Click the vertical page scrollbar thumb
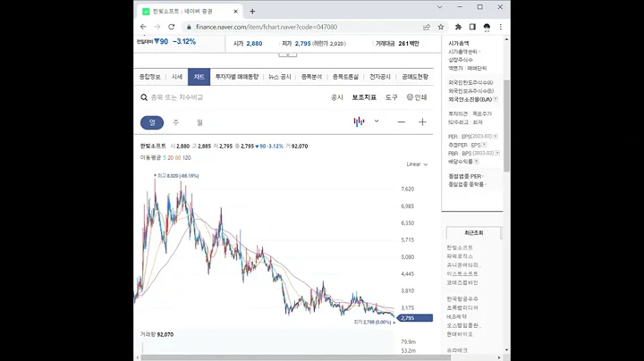 [506, 125]
